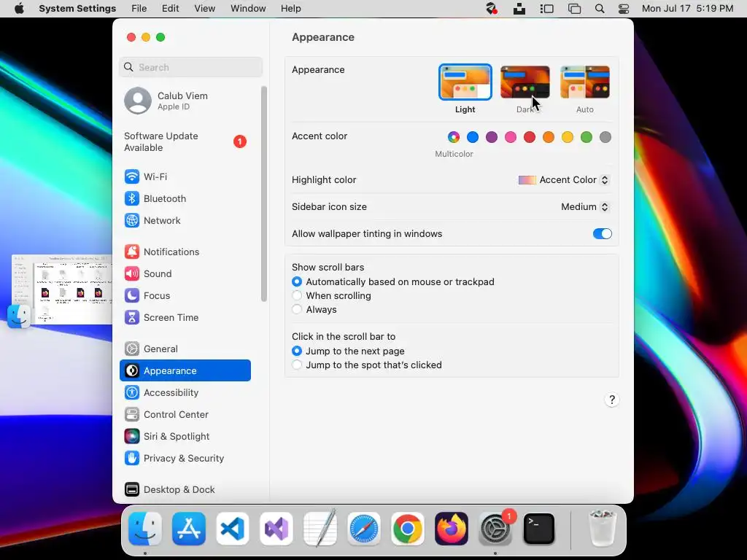
Task: Select Jump to the spot that's clicked
Action: click(297, 365)
